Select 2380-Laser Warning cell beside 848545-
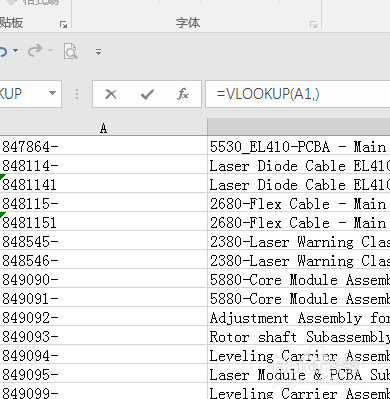The image size is (390, 399). click(x=299, y=240)
